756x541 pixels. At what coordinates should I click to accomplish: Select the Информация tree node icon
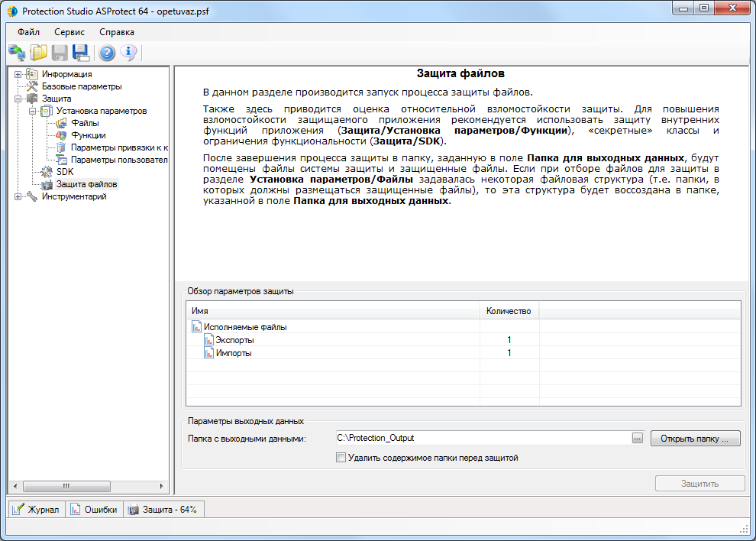click(32, 74)
